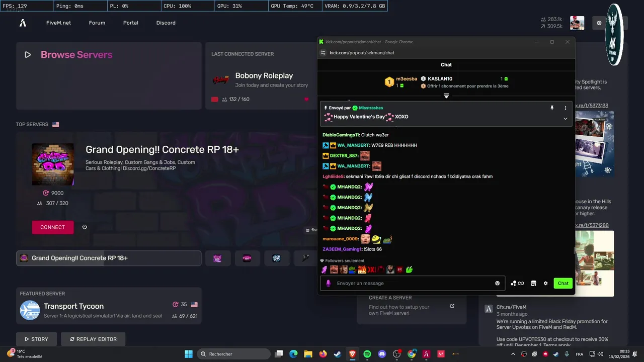Collapse the gifter leaderboard with the arrow handle

[x=446, y=96]
